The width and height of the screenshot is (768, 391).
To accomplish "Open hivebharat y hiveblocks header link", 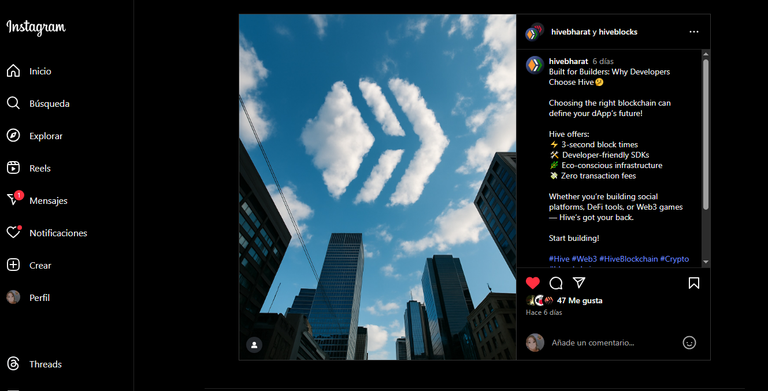I will 594,32.
